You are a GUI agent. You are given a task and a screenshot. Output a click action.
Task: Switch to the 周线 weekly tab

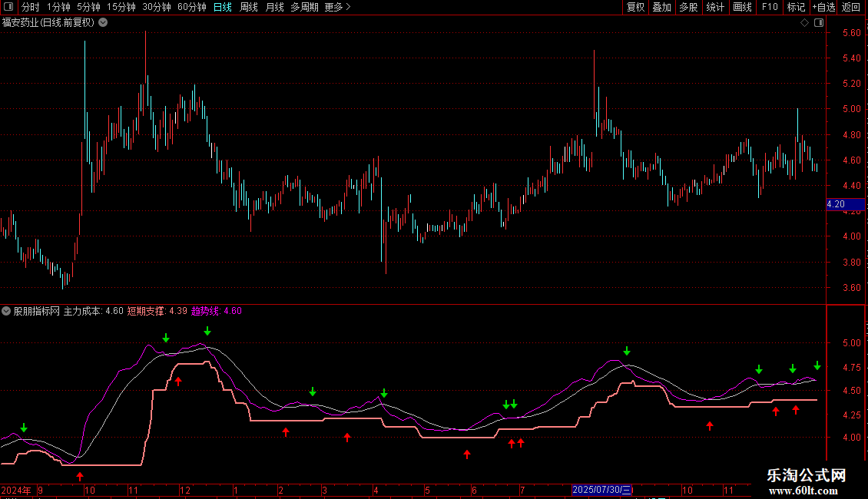tap(249, 7)
